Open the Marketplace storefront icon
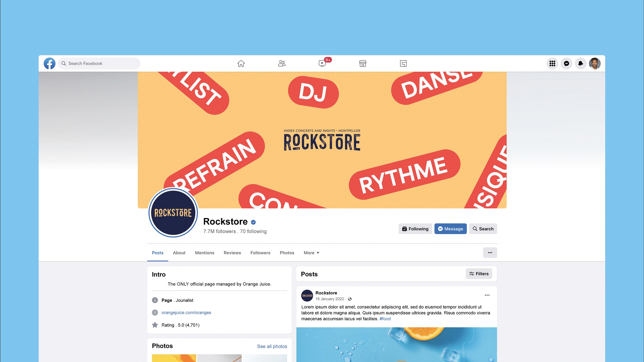Viewport: 644px width, 362px height. click(x=363, y=63)
